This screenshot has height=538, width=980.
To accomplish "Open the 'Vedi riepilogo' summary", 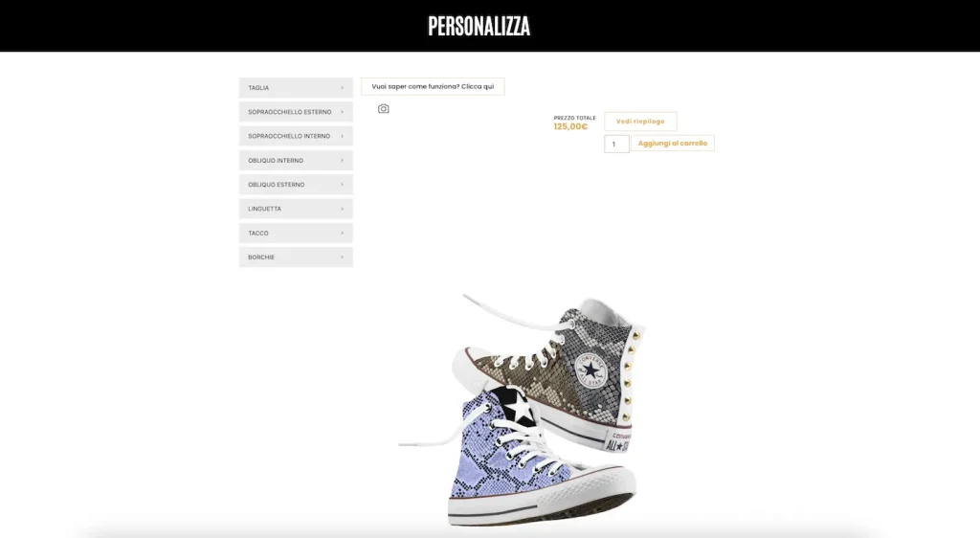I will [x=640, y=122].
